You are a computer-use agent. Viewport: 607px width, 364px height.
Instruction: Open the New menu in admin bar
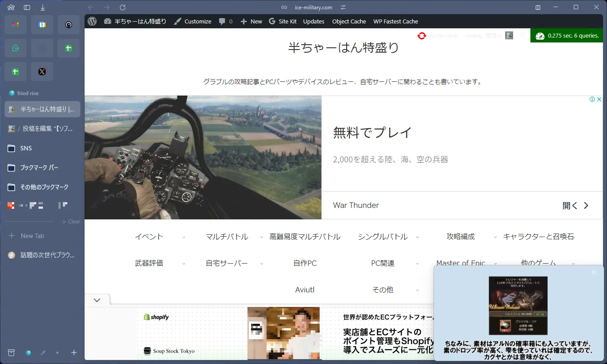251,21
